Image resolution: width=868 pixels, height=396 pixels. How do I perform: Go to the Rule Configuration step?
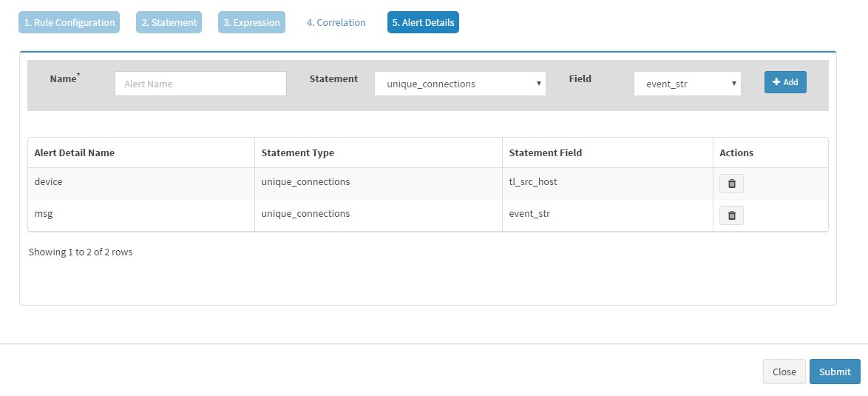pyautogui.click(x=69, y=23)
